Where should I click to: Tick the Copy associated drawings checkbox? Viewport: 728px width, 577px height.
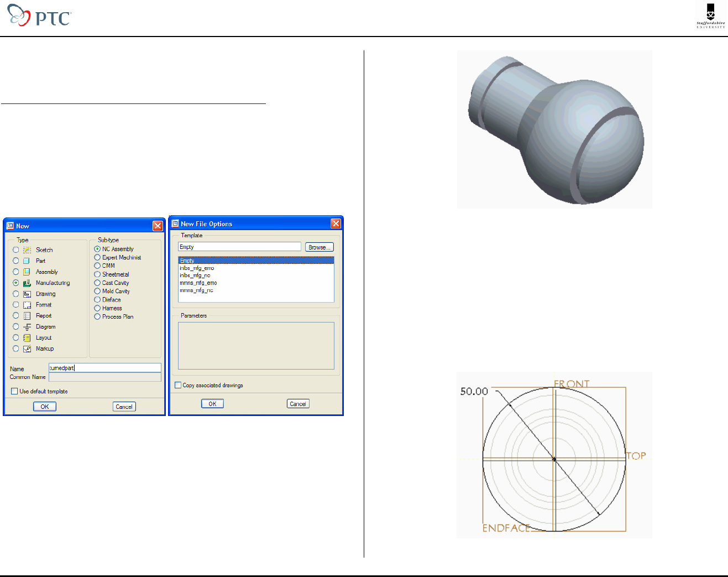pyautogui.click(x=178, y=385)
